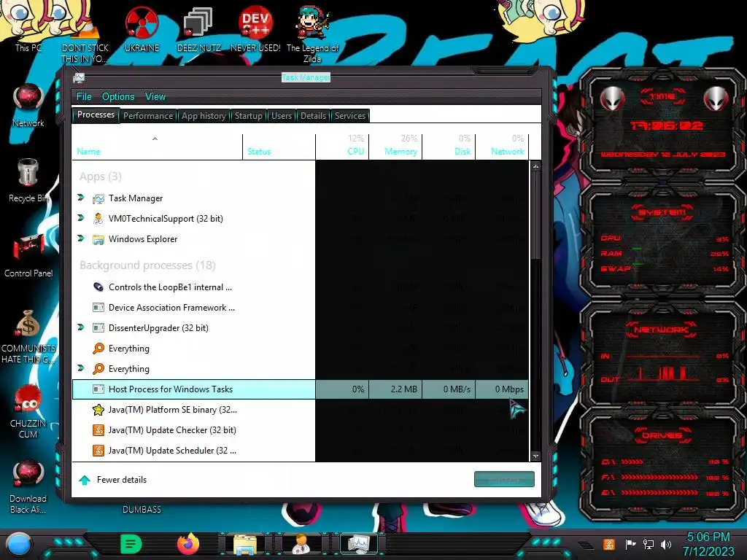Open the Options menu
This screenshot has height=560, width=747.
pyautogui.click(x=118, y=97)
